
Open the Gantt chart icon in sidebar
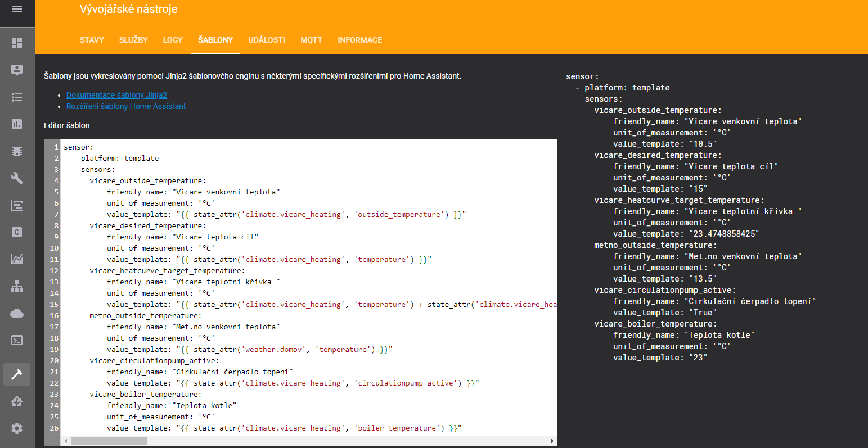pyautogui.click(x=17, y=205)
